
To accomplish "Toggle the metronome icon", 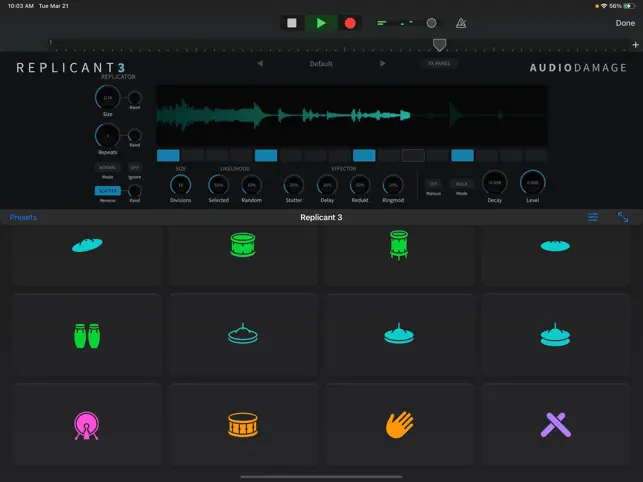I will [x=461, y=23].
